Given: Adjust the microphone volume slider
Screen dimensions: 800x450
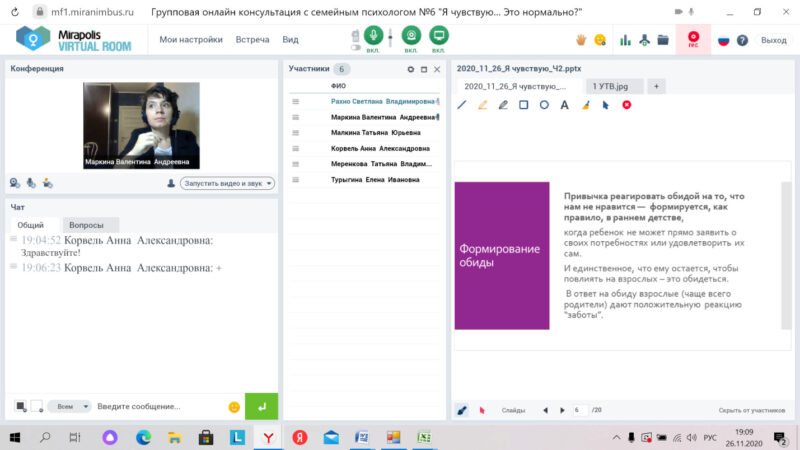Looking at the screenshot, I should (390, 38).
